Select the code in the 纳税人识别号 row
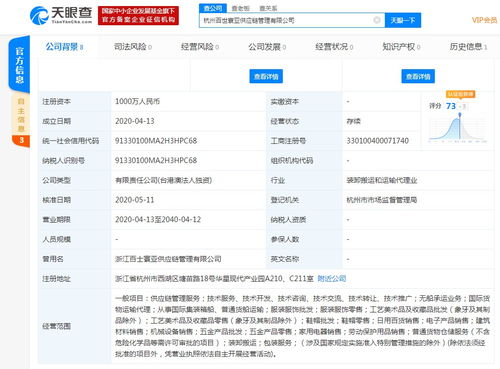Viewport: 500px width, 369px height. click(x=156, y=160)
